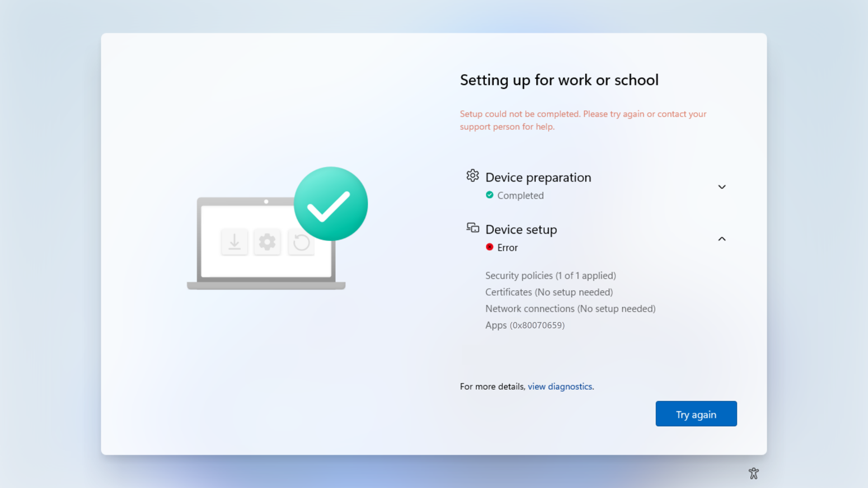The image size is (868, 488).
Task: Select the red setup error message text
Action: (583, 120)
